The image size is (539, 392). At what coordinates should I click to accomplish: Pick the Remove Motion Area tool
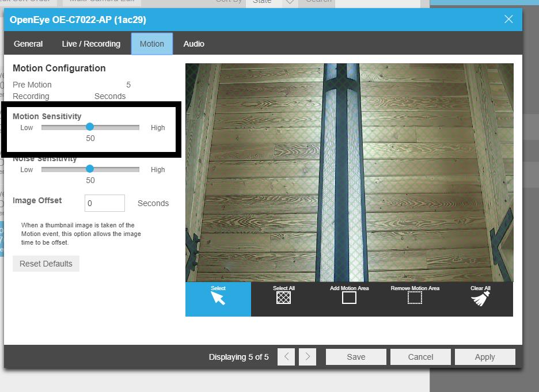415,299
